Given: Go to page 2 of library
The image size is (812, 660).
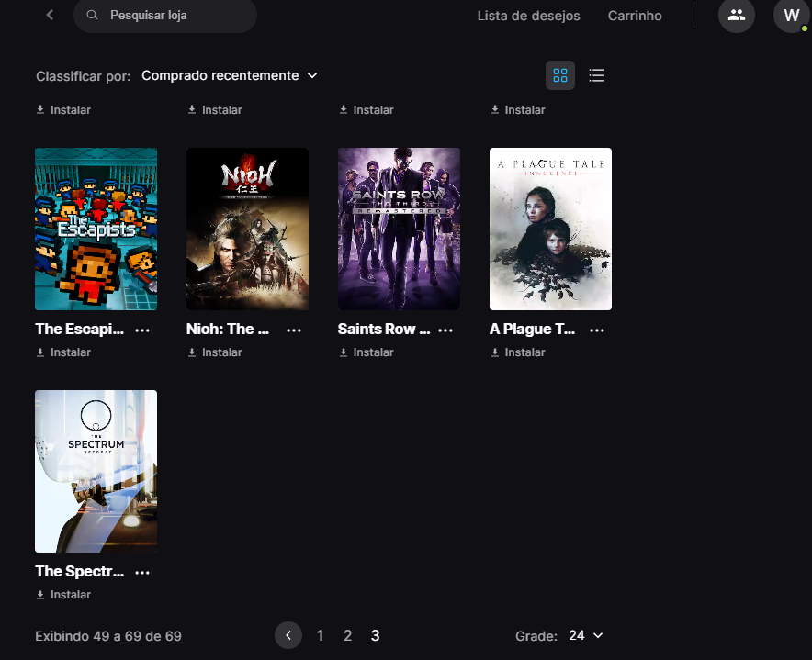Looking at the screenshot, I should [347, 635].
